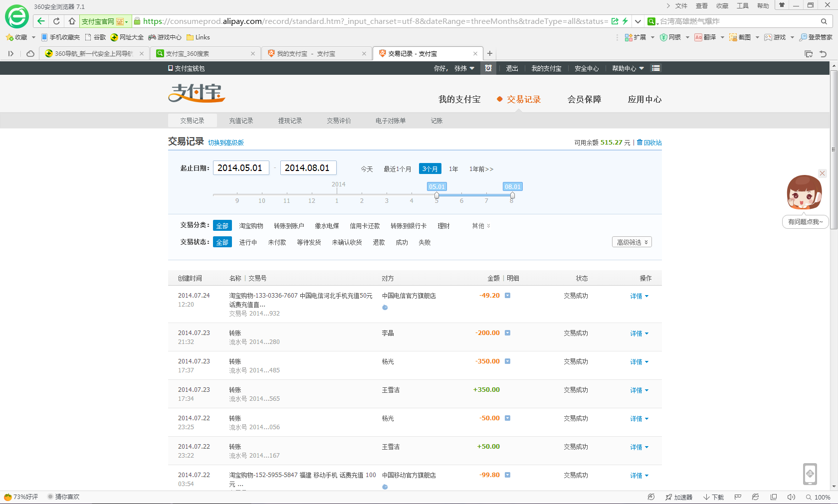
Task: Open new tab with plus button
Action: click(x=490, y=53)
